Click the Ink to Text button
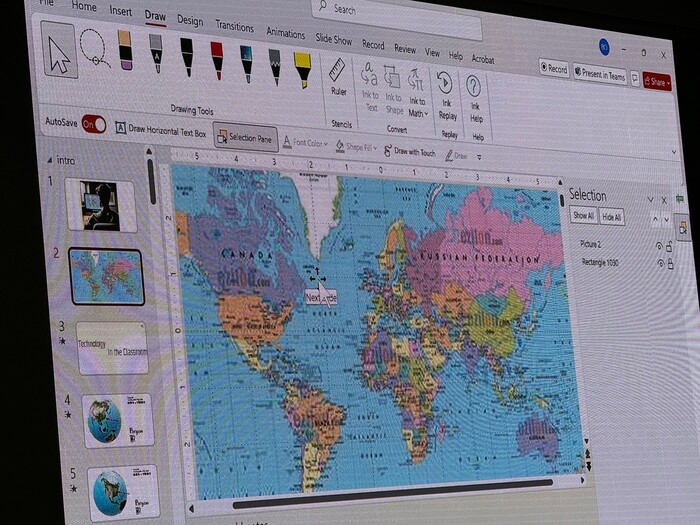Image resolution: width=700 pixels, height=525 pixels. click(370, 87)
